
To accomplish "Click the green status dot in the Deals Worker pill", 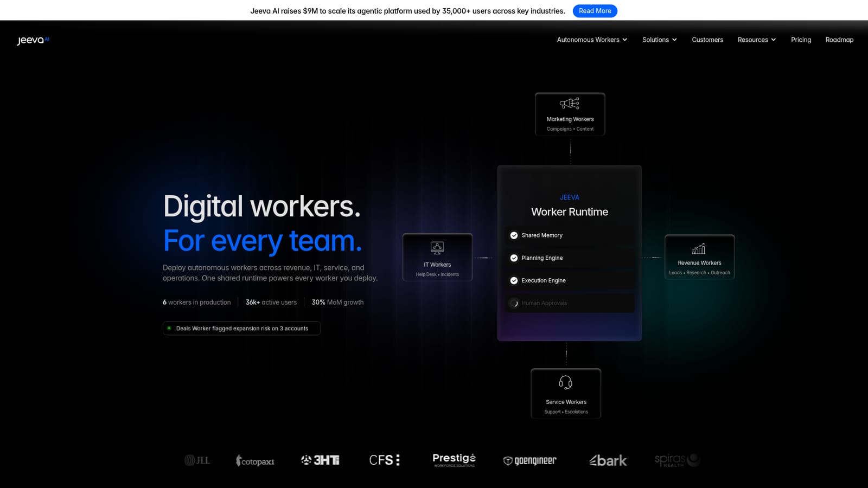I will [x=169, y=328].
